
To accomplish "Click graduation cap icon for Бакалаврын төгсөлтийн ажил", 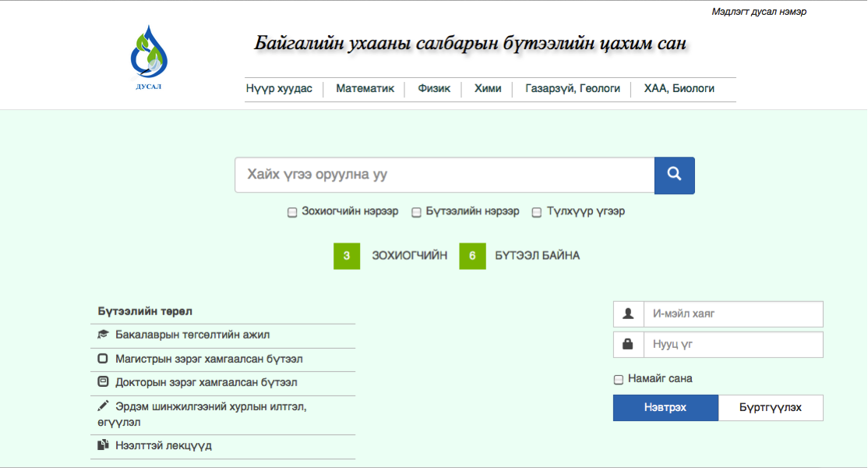I will (103, 335).
